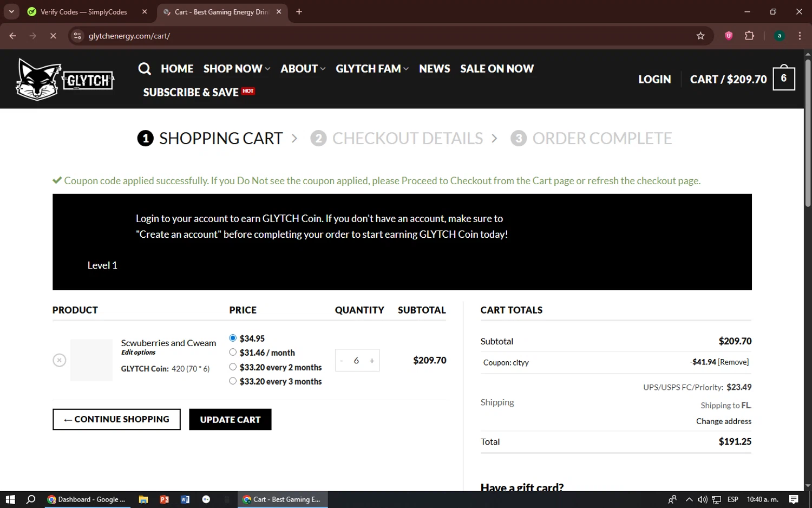Image resolution: width=812 pixels, height=508 pixels.
Task: Open Edit options for the product
Action: (138, 352)
